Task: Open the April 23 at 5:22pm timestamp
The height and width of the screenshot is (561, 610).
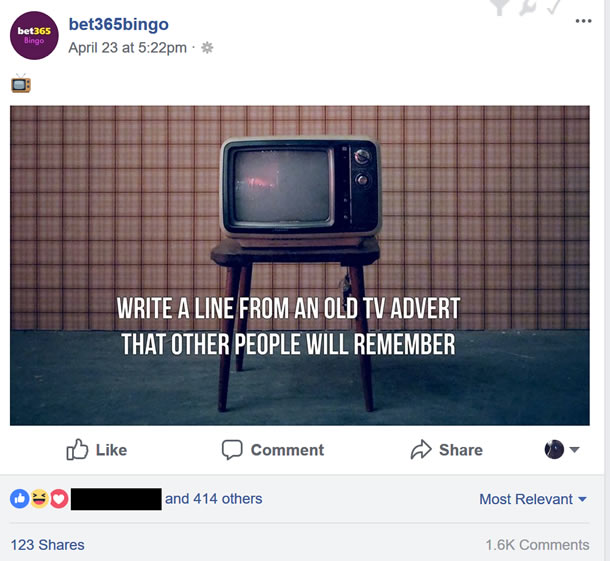Action: click(128, 48)
